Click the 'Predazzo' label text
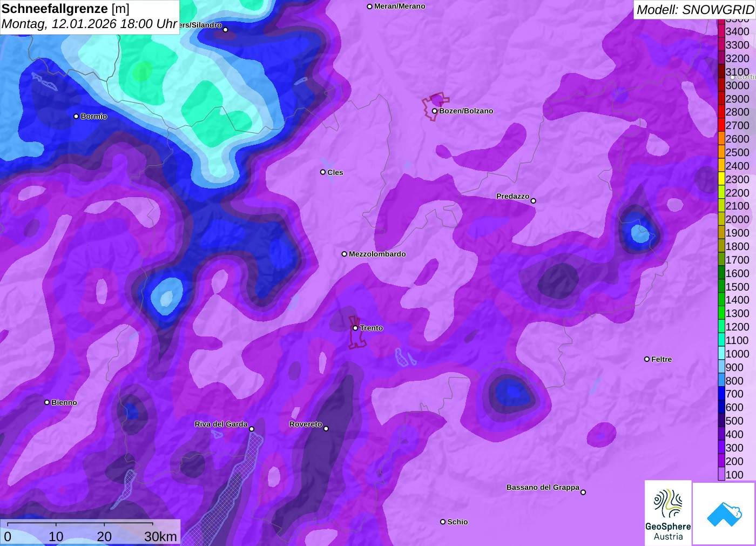Viewport: 756px width, 546px height. pos(513,196)
